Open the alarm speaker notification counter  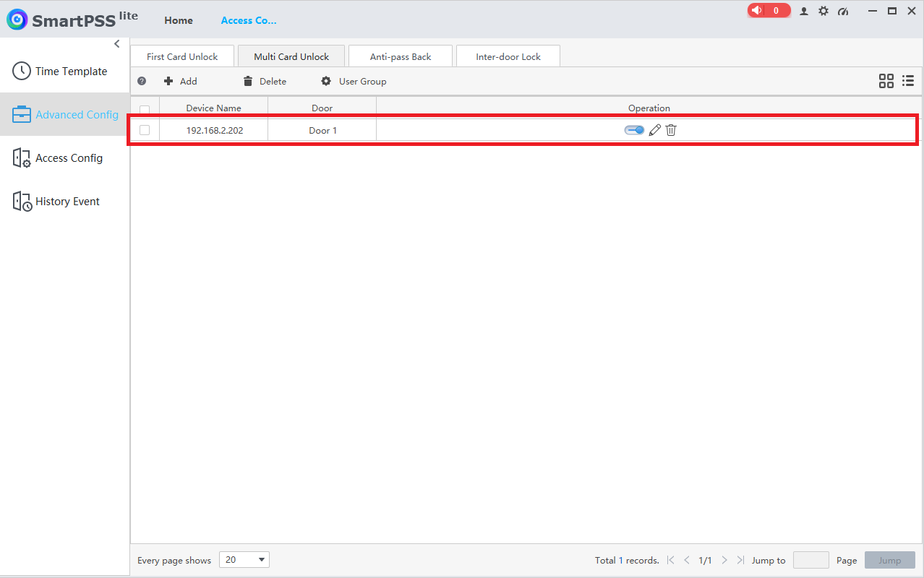[x=769, y=11]
